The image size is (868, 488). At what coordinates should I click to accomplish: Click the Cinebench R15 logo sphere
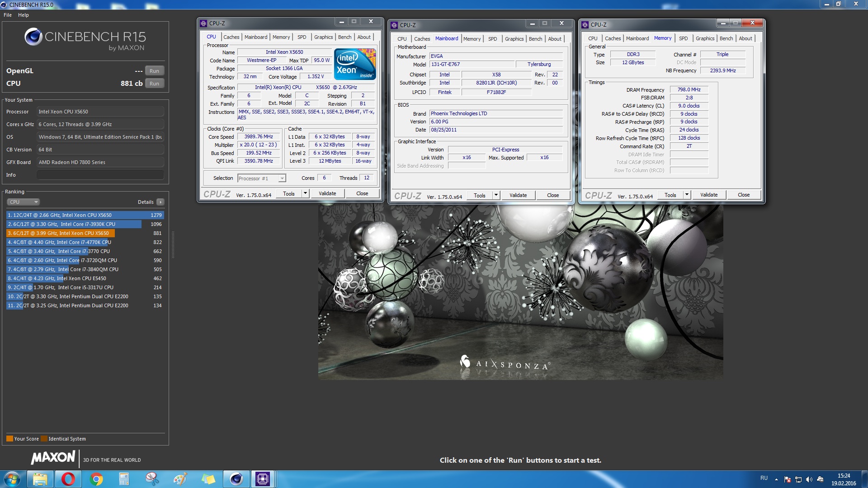[33, 37]
